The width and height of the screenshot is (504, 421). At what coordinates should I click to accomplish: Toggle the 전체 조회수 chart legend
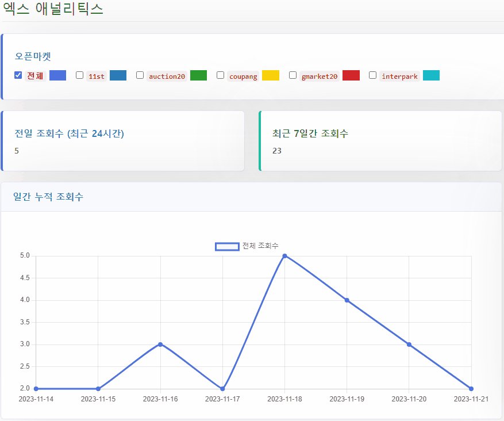(x=247, y=246)
